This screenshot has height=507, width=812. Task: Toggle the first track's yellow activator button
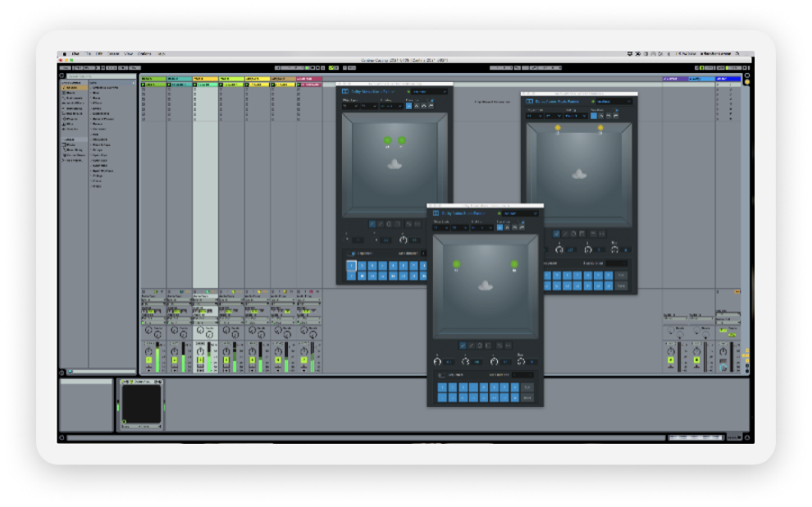tap(148, 359)
